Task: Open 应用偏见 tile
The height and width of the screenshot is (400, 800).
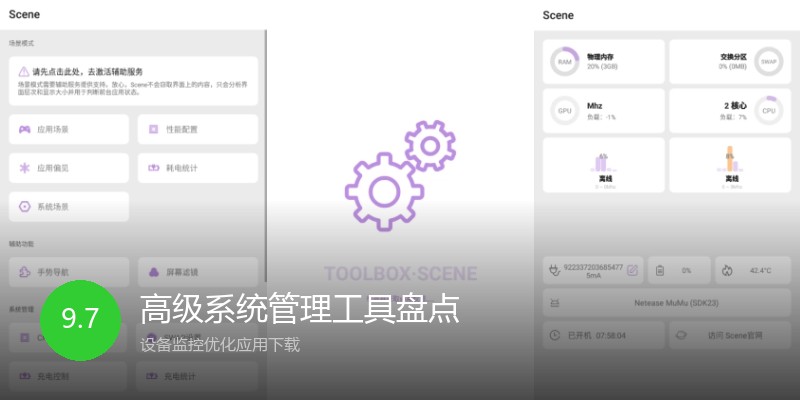Action: point(69,168)
